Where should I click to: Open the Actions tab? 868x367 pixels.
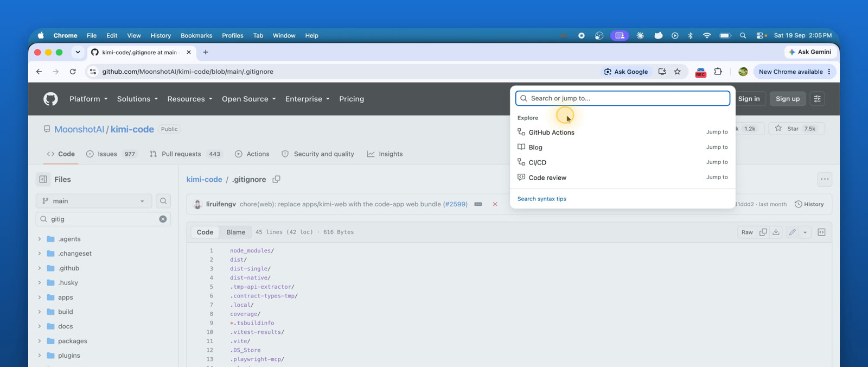252,154
